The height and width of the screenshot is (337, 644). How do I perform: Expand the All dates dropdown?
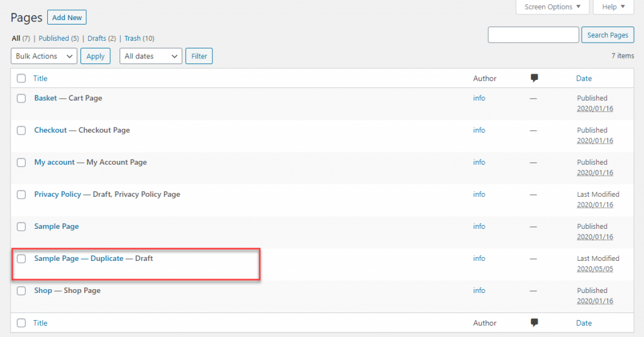coord(150,56)
